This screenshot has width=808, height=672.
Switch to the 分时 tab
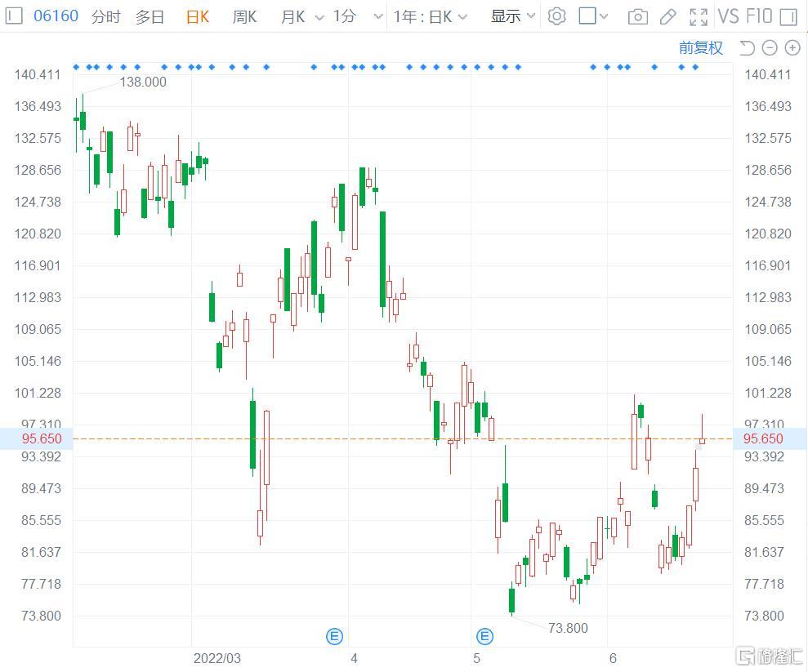[105, 16]
